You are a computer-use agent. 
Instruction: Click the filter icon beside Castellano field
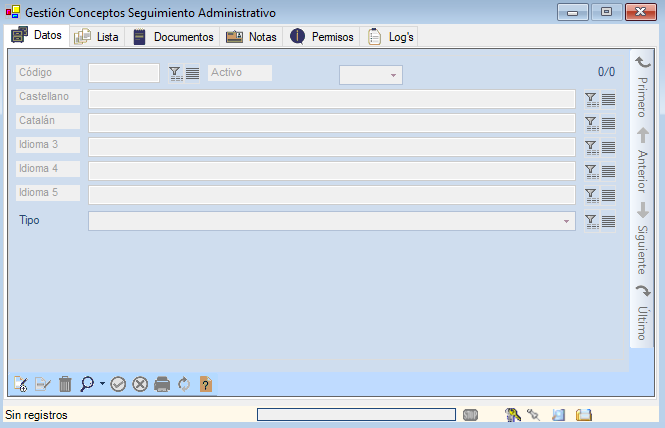591,99
